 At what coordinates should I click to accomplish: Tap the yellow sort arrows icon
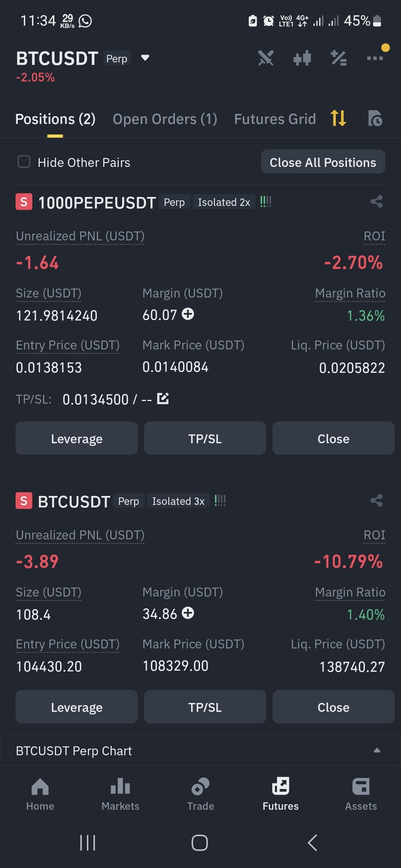pyautogui.click(x=338, y=118)
